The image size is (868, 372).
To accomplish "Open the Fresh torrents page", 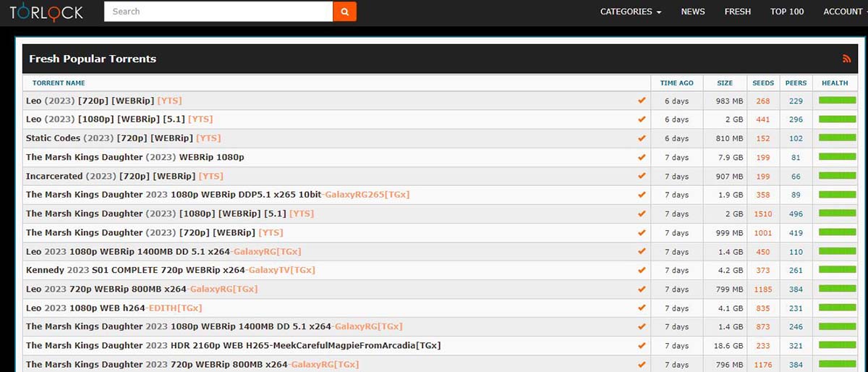I will (x=738, y=12).
